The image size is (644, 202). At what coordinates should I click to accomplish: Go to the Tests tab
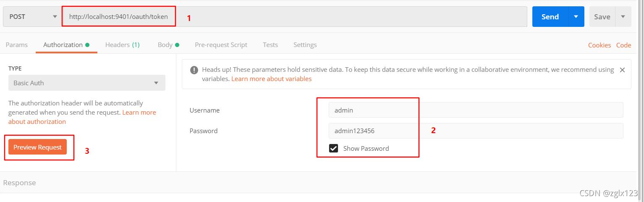click(x=270, y=45)
